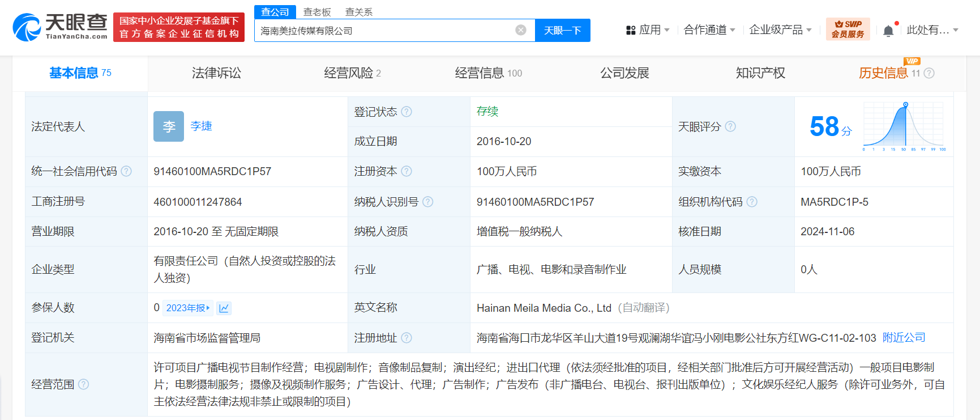This screenshot has width=980, height=420.
Task: Switch to the 知识产权 tab
Action: pos(760,73)
